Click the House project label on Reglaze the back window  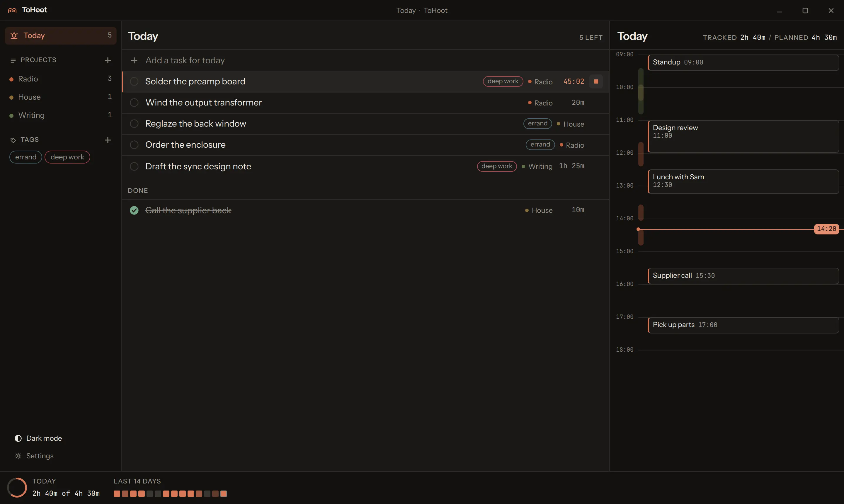tap(571, 124)
